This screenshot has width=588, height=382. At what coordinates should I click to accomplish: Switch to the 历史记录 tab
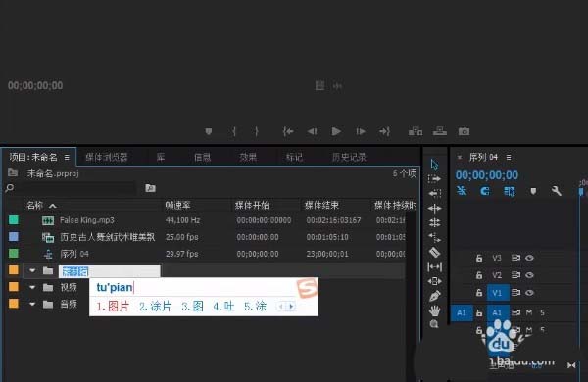(x=349, y=157)
